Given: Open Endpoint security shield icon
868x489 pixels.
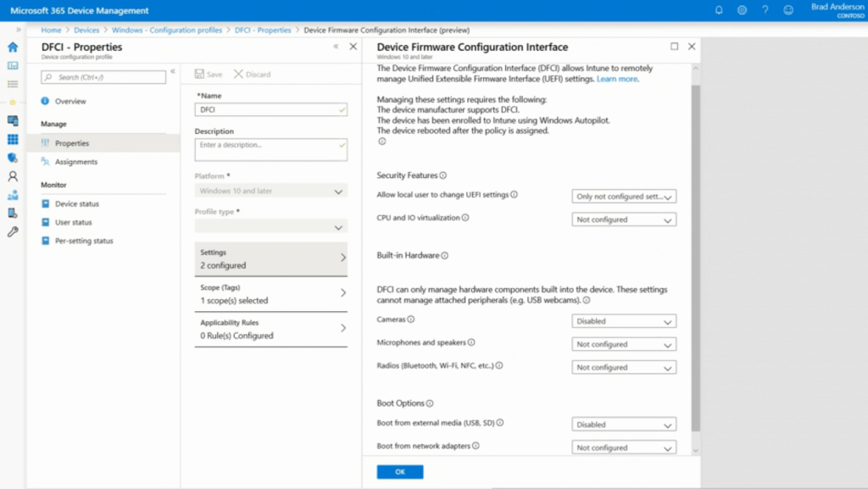Looking at the screenshot, I should click(13, 158).
